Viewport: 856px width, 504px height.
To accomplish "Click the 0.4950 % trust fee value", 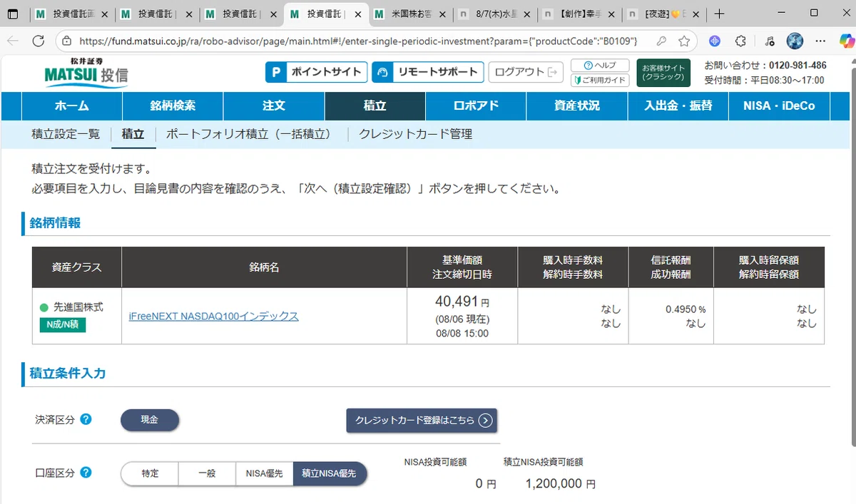I will [x=686, y=309].
